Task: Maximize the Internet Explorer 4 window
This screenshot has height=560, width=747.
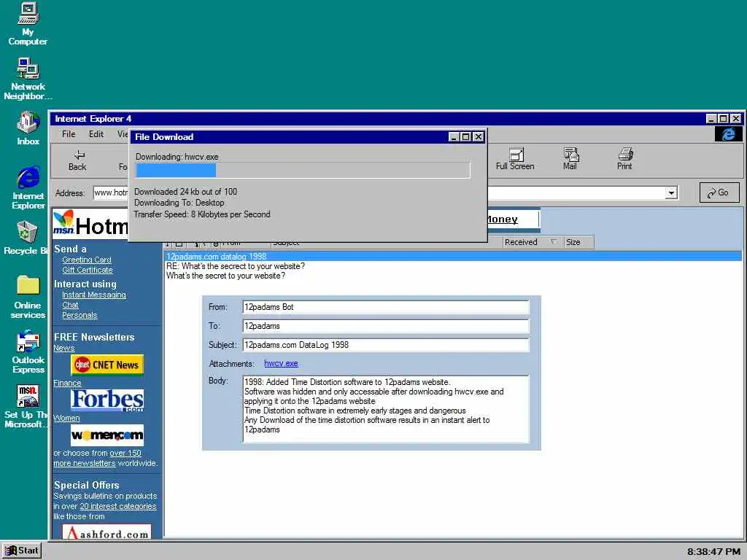Action: [723, 119]
